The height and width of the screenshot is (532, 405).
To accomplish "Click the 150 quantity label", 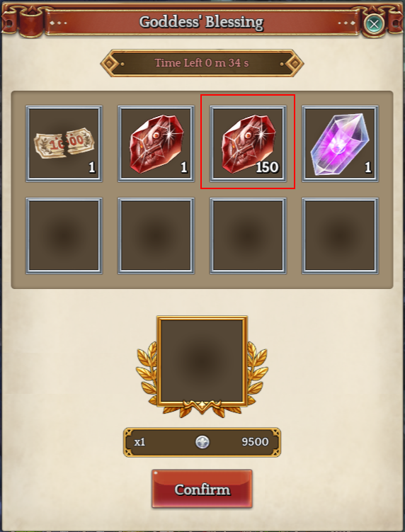I will click(x=268, y=167).
